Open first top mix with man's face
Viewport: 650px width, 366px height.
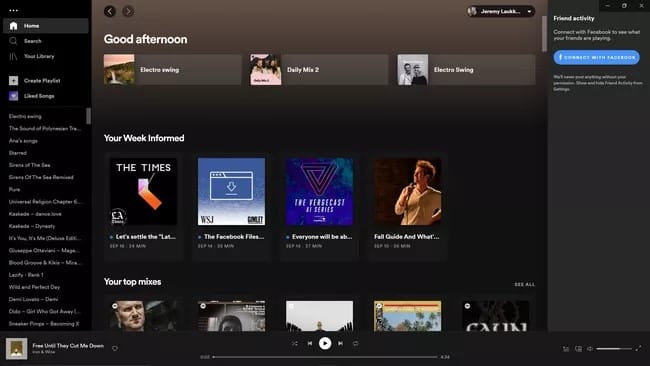143,316
